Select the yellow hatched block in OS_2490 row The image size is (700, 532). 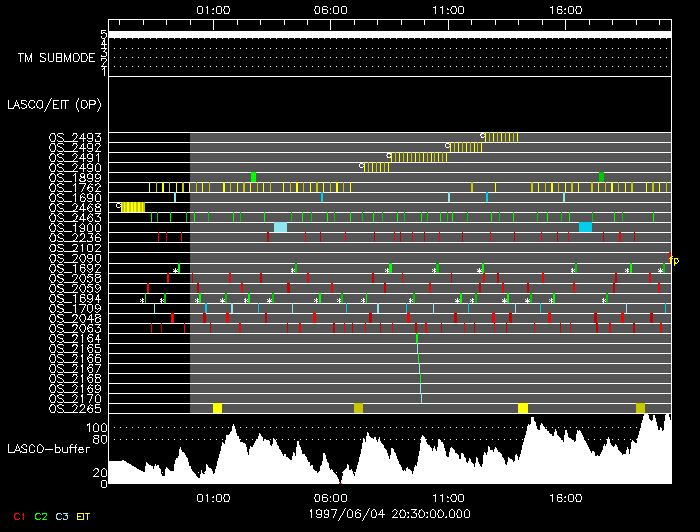[377, 167]
